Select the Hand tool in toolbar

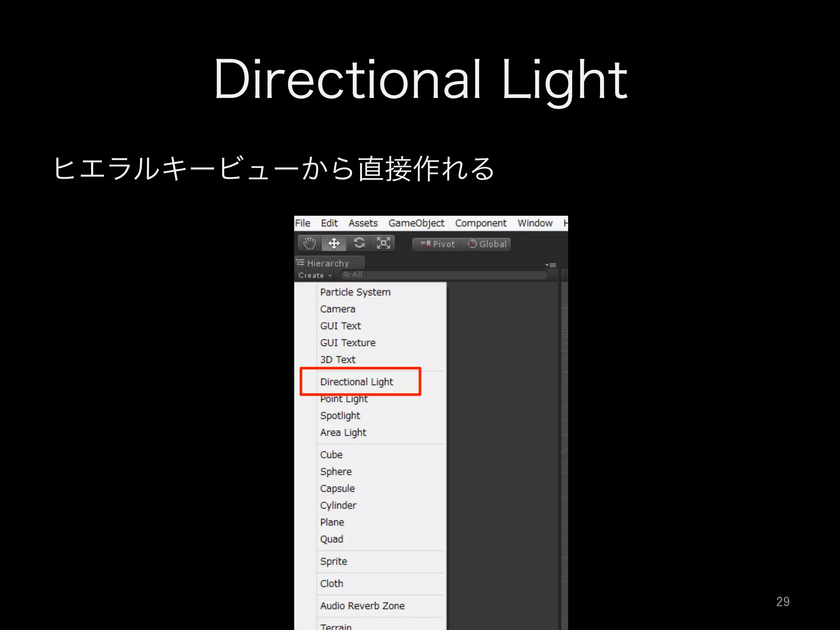pyautogui.click(x=310, y=243)
